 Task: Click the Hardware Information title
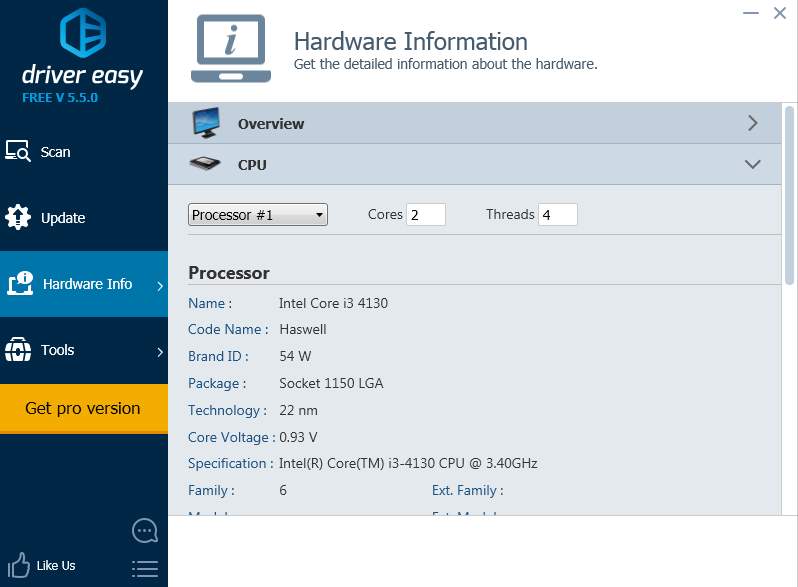point(411,41)
